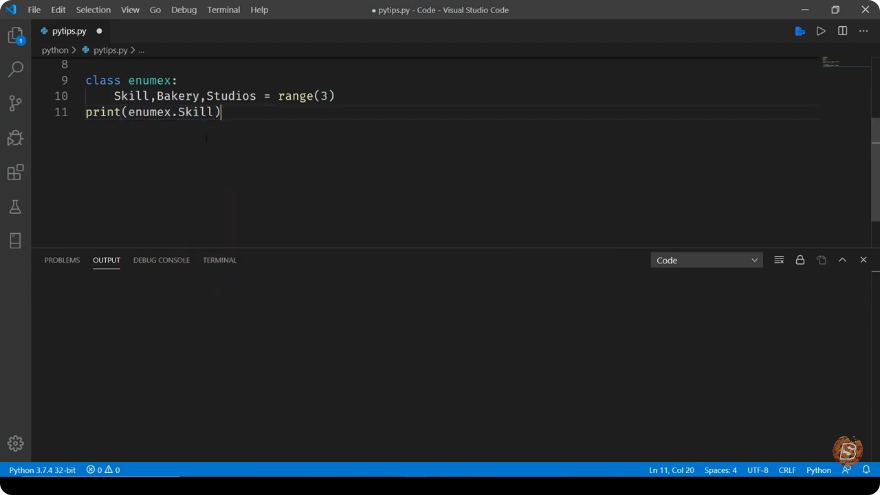Open the Extensions view icon
Image resolution: width=880 pixels, height=495 pixels.
(16, 172)
